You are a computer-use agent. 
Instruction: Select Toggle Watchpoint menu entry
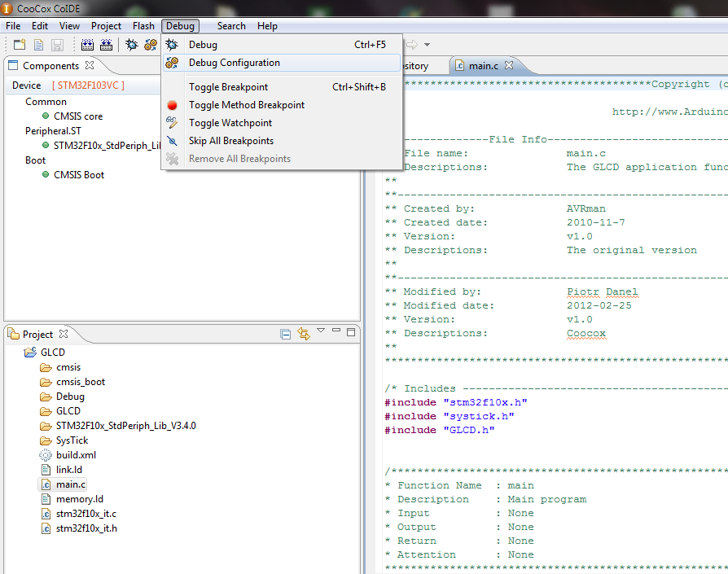pos(282,123)
